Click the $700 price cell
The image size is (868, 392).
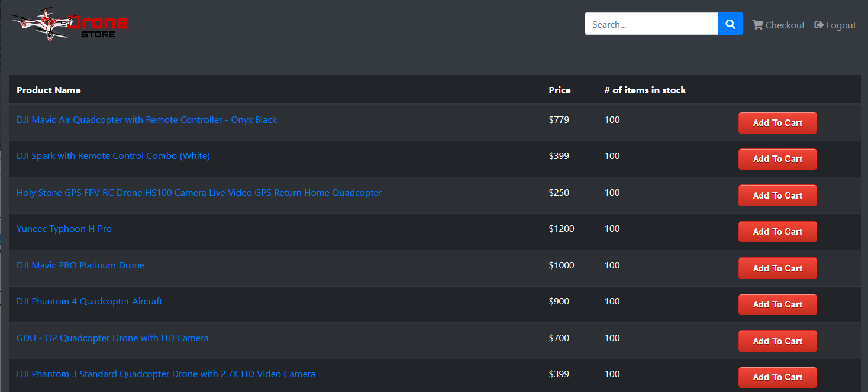click(x=559, y=338)
